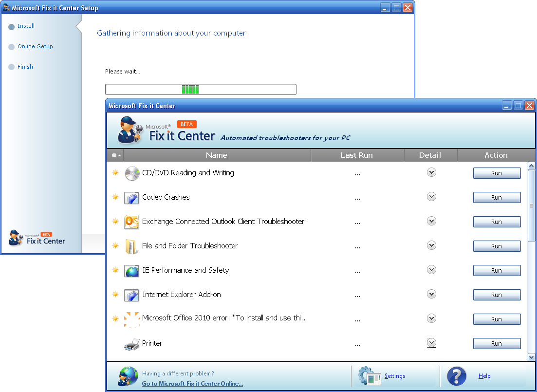Screen dimensions: 537x392
Task: Click the blue Help question mark icon
Action: click(x=457, y=376)
